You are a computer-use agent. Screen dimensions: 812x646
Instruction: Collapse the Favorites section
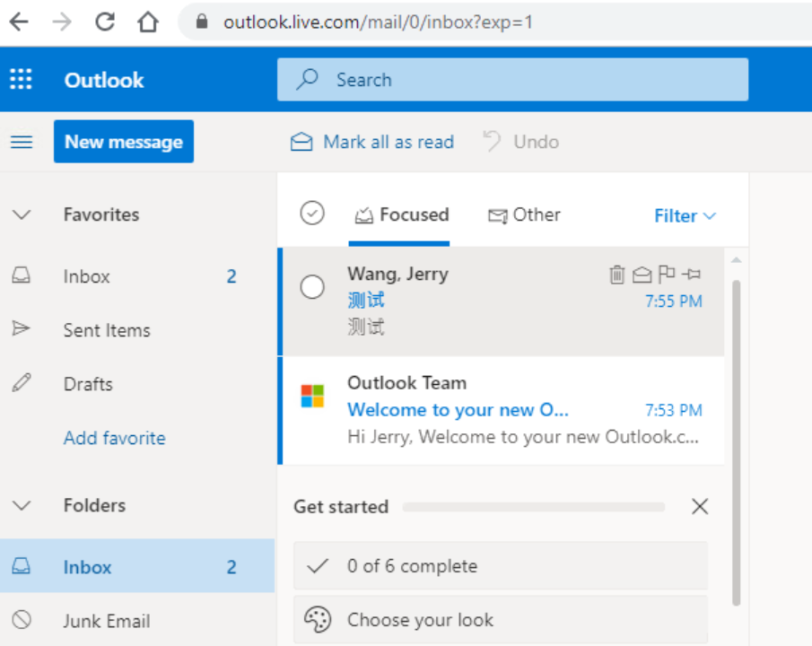click(22, 214)
